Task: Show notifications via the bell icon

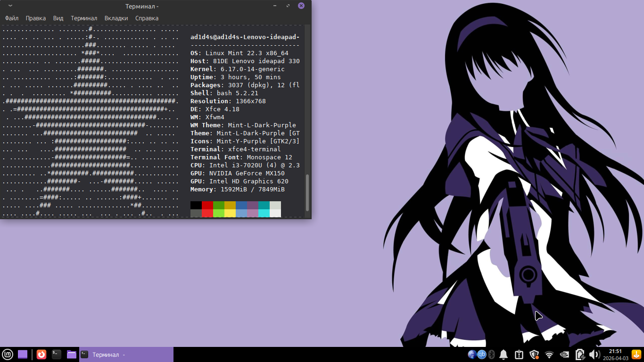Action: 504,354
